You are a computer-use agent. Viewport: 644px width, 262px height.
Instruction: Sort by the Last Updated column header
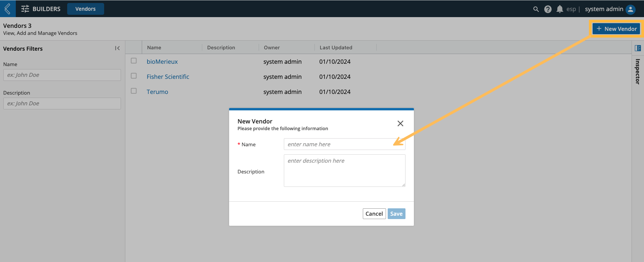[336, 48]
